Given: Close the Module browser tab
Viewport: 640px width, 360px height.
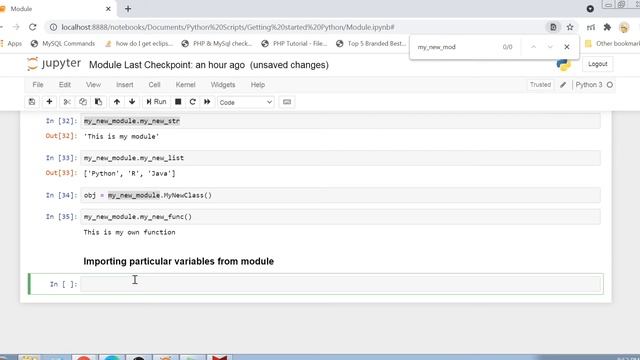Looking at the screenshot, I should coord(108,9).
